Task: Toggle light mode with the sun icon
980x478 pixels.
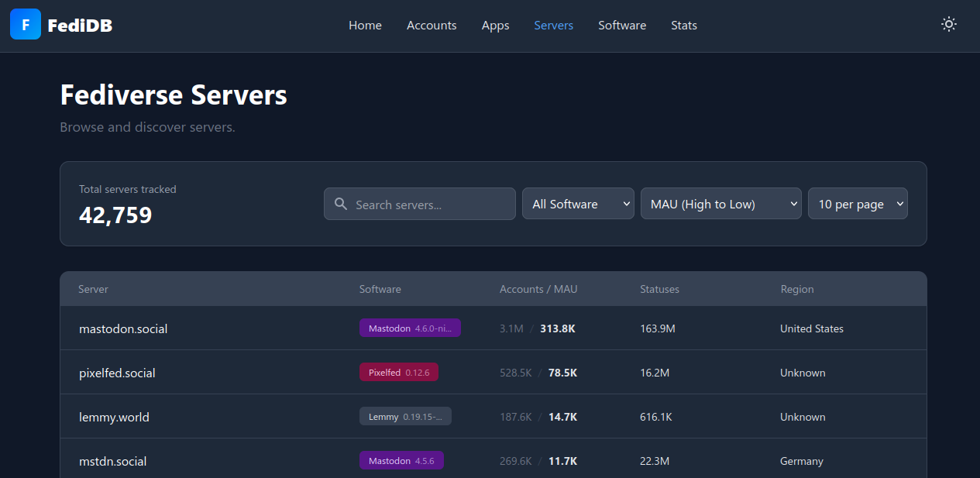Action: [x=948, y=24]
